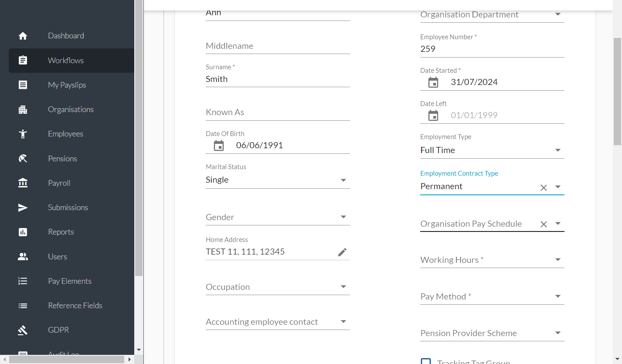
Task: Expand the Working Hours dropdown
Action: coord(558,260)
